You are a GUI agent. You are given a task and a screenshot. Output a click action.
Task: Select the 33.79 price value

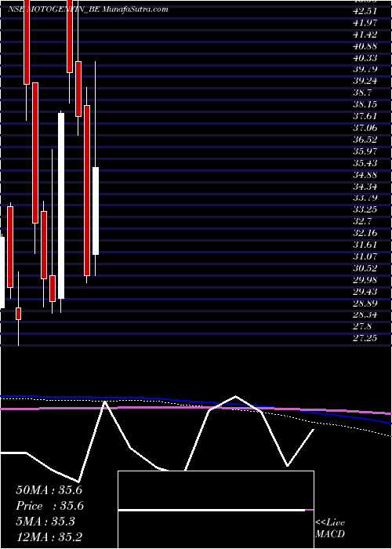tap(365, 198)
